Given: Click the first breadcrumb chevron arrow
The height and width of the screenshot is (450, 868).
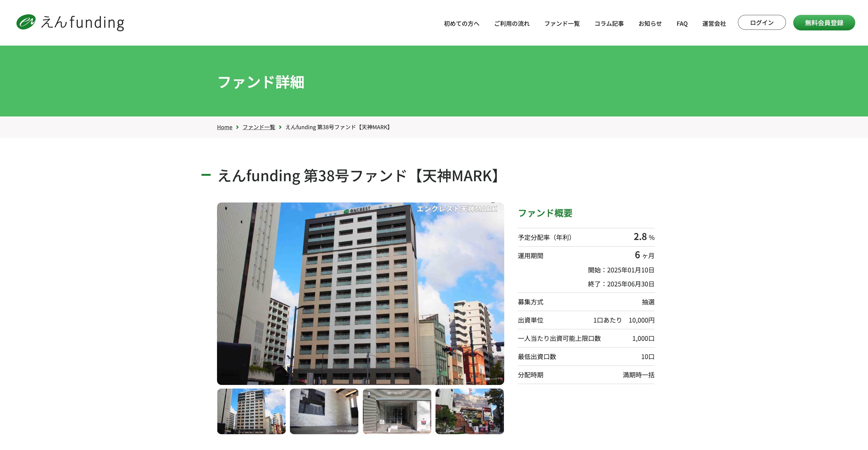Looking at the screenshot, I should tap(237, 127).
